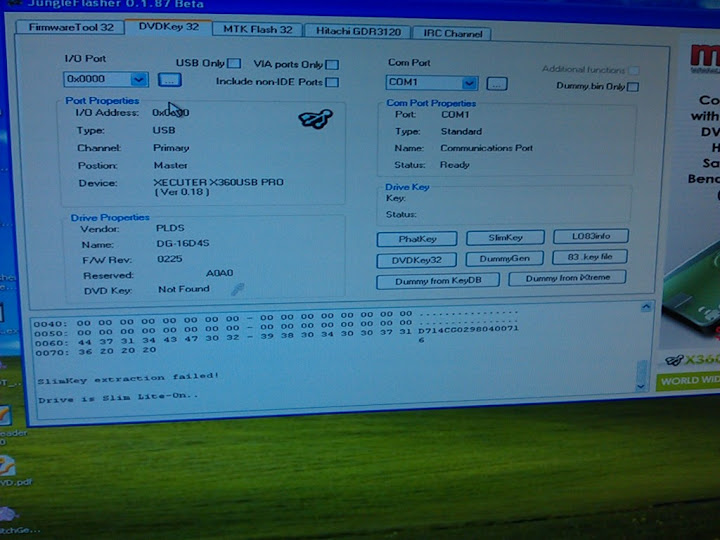Image resolution: width=720 pixels, height=540 pixels.
Task: Expand the I/O Port 0x0000 dropdown
Action: tap(139, 79)
